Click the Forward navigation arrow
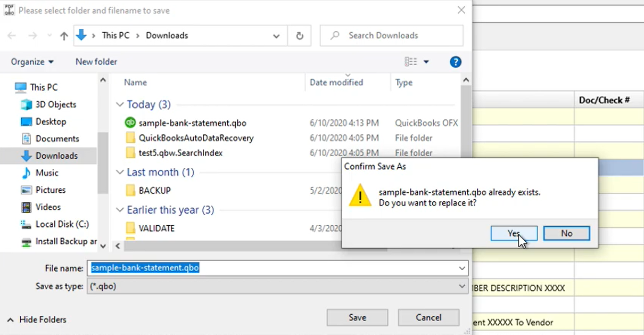Screen dimensions: 644x335 coord(32,36)
